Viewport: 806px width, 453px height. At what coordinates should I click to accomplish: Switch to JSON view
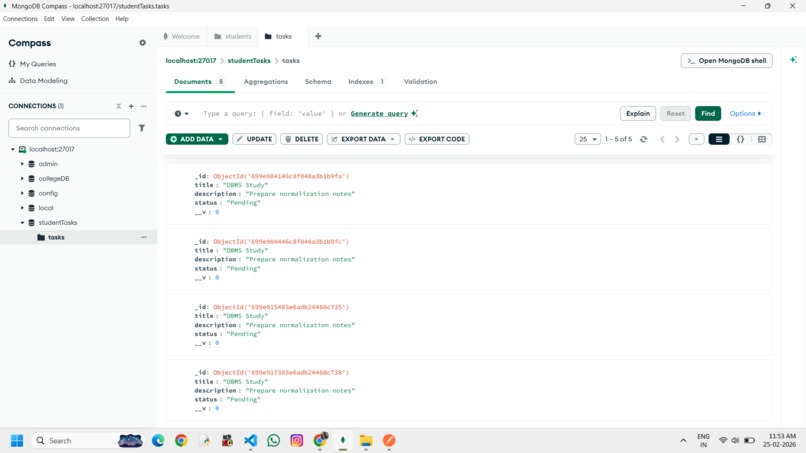(x=740, y=139)
